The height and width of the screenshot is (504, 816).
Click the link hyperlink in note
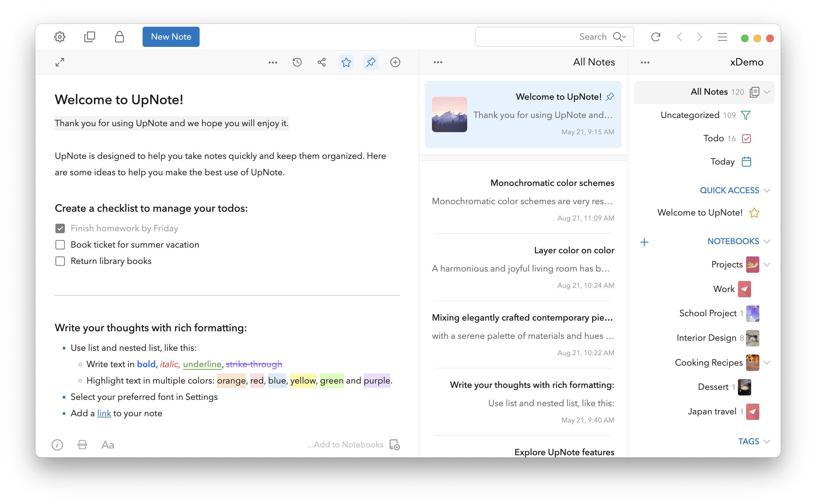click(x=104, y=413)
